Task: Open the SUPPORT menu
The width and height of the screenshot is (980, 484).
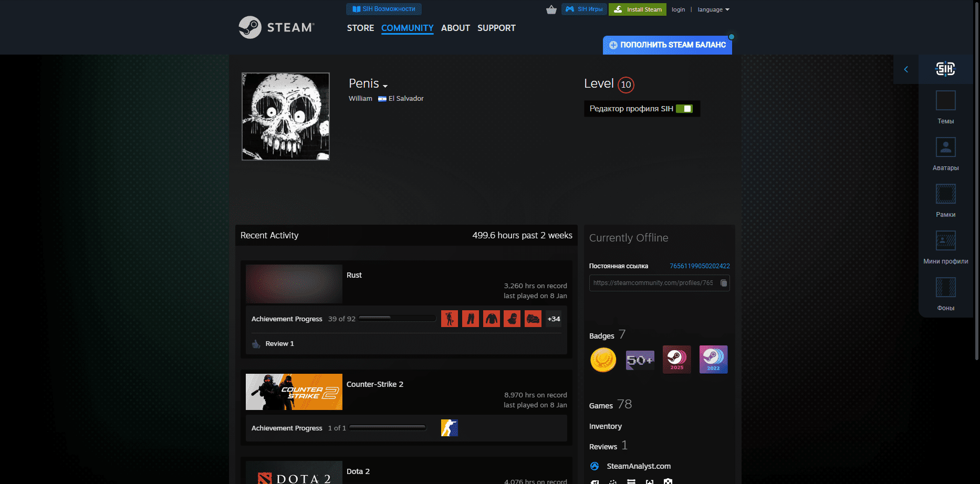Action: click(496, 28)
